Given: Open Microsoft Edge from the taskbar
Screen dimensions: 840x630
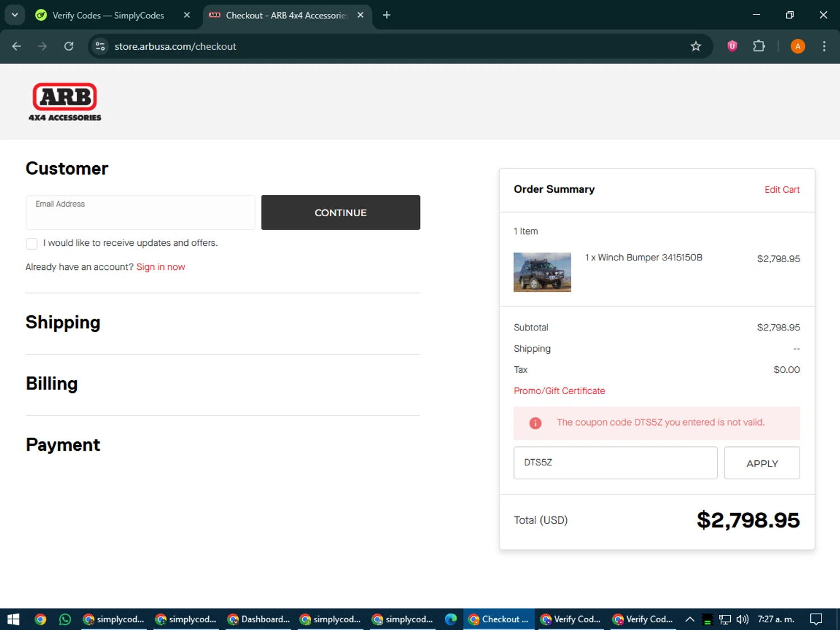Looking at the screenshot, I should tap(451, 619).
